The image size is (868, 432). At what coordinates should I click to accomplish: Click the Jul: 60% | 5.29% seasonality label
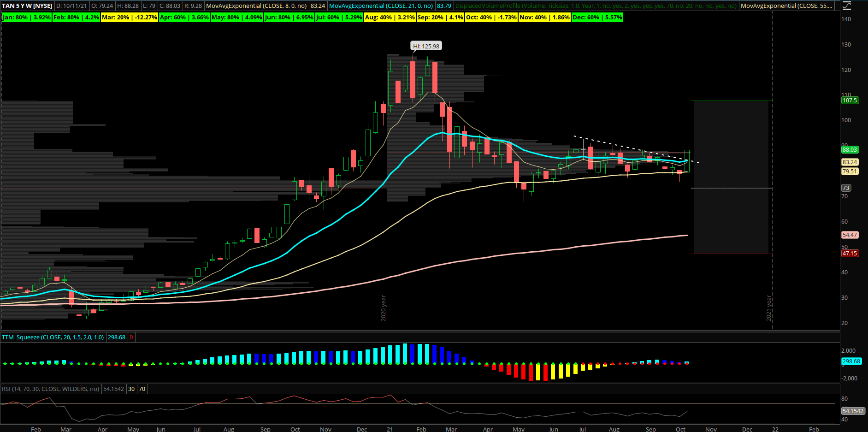click(x=339, y=18)
